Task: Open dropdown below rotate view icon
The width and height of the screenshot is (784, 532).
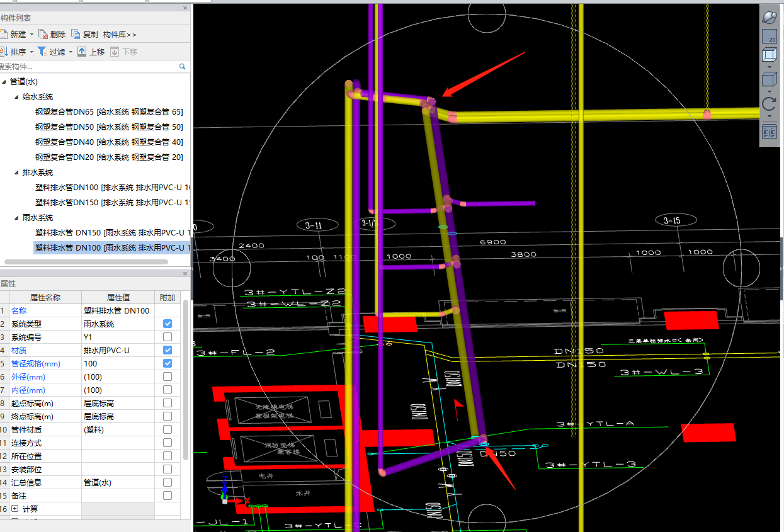Action: tap(770, 116)
